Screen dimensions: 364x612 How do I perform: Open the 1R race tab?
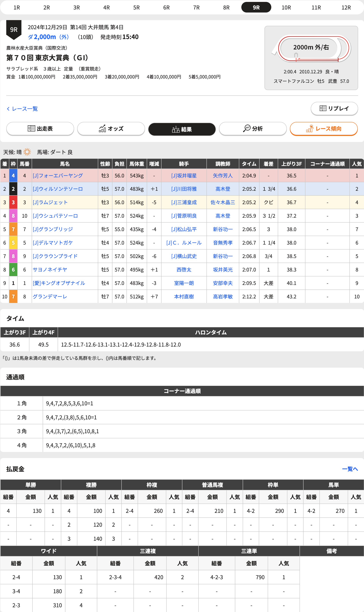pos(17,8)
